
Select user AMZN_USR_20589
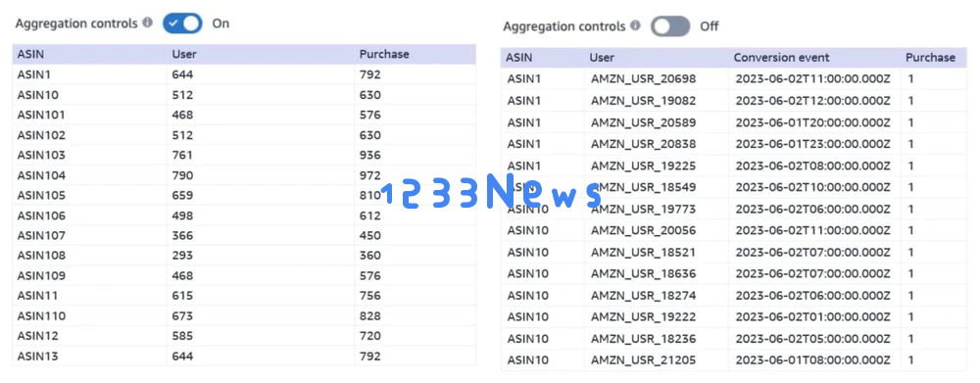click(643, 122)
